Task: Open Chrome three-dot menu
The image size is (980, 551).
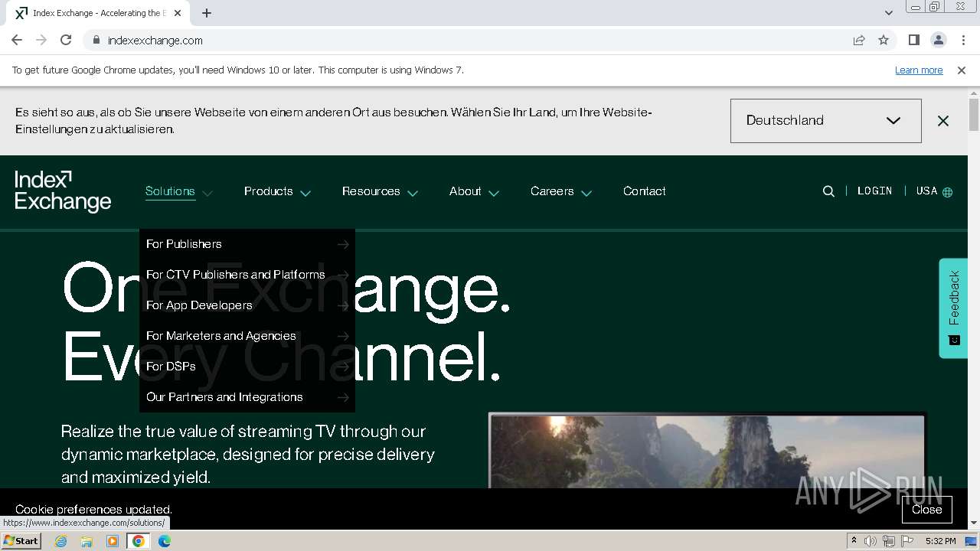Action: (962, 40)
